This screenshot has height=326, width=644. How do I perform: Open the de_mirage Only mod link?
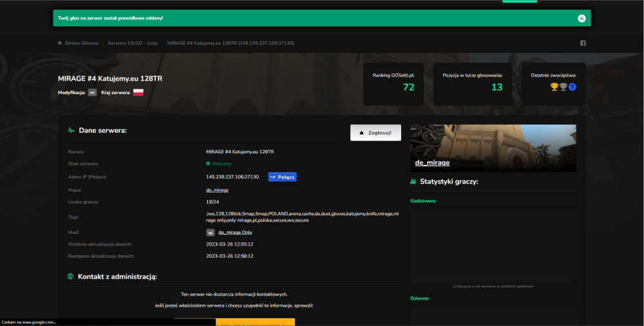point(235,233)
